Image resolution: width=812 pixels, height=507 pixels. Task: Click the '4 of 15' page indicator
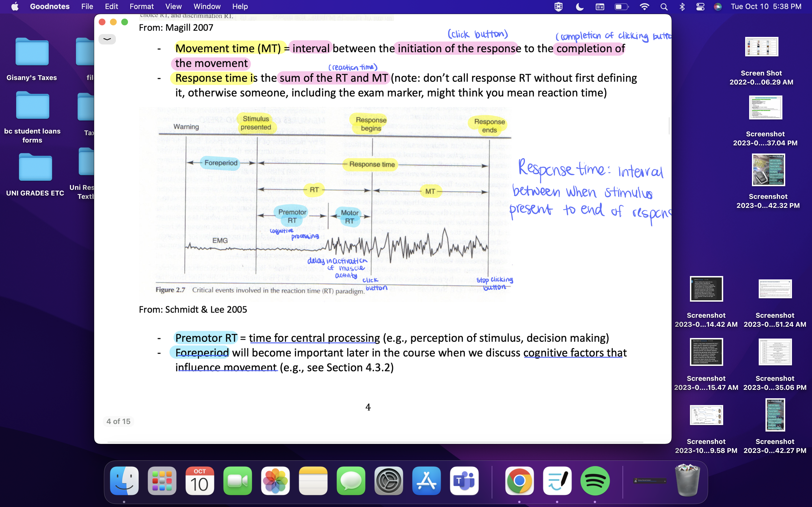click(118, 421)
